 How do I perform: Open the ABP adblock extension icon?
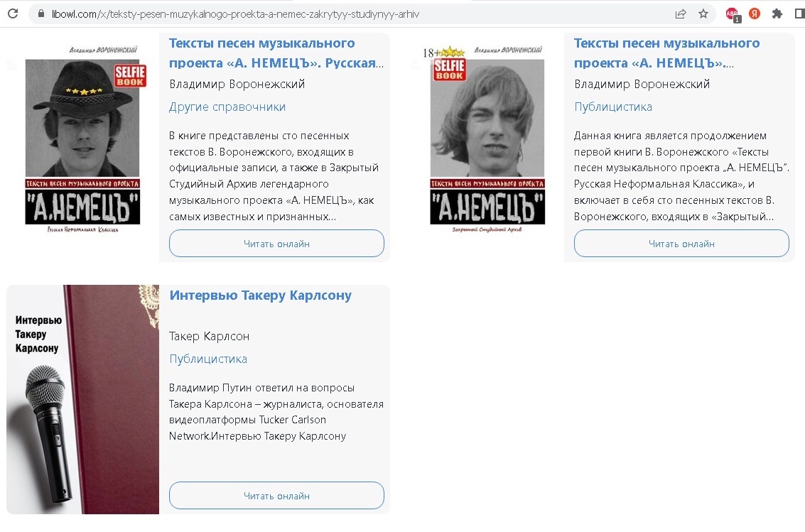pos(733,14)
